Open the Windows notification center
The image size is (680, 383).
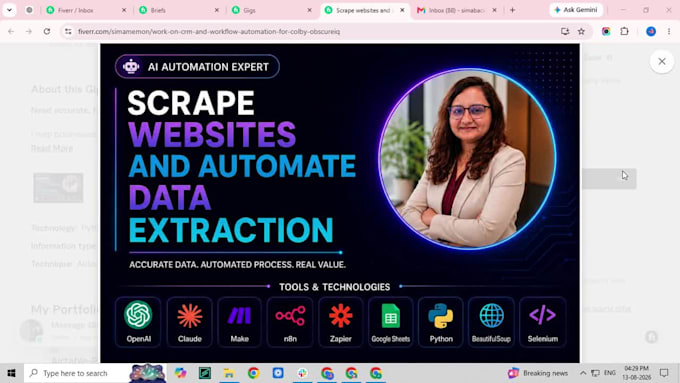[x=664, y=373]
